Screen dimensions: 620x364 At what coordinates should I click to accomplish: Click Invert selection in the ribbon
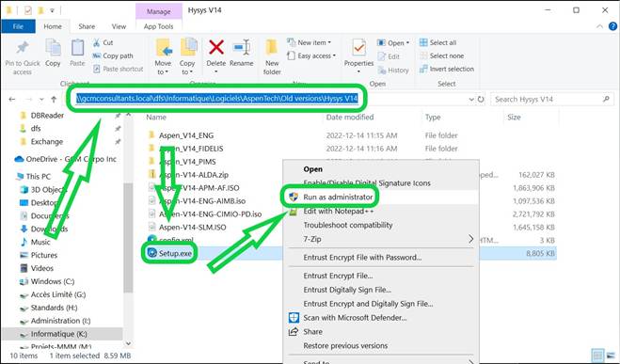(x=447, y=69)
